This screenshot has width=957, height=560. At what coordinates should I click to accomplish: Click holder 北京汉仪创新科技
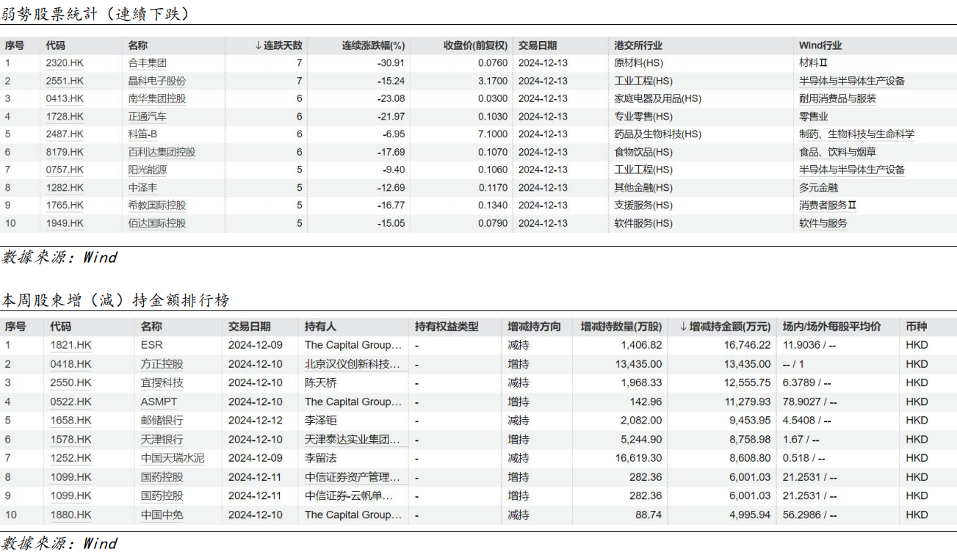[353, 364]
